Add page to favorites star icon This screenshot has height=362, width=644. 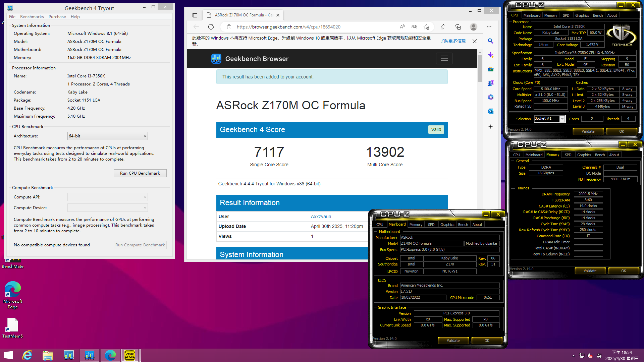pos(426,27)
